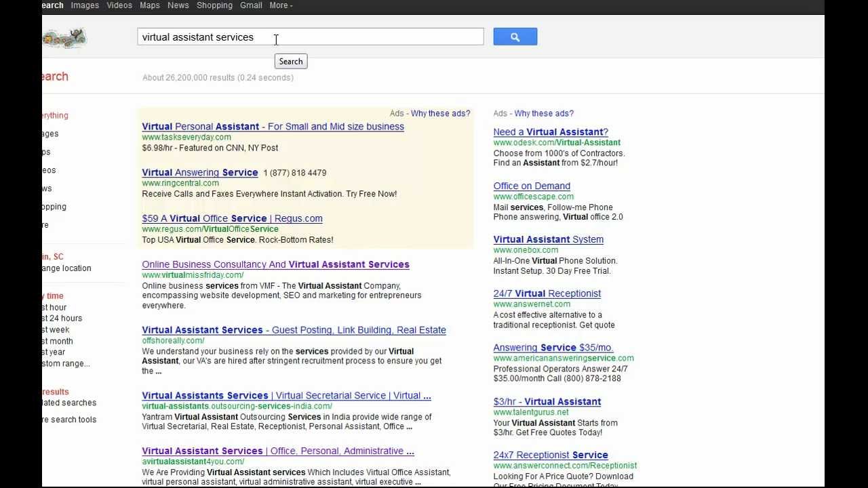Open 'Need a Virtual Assistant?' ad
Viewport: 868px width, 488px height.
point(551,132)
